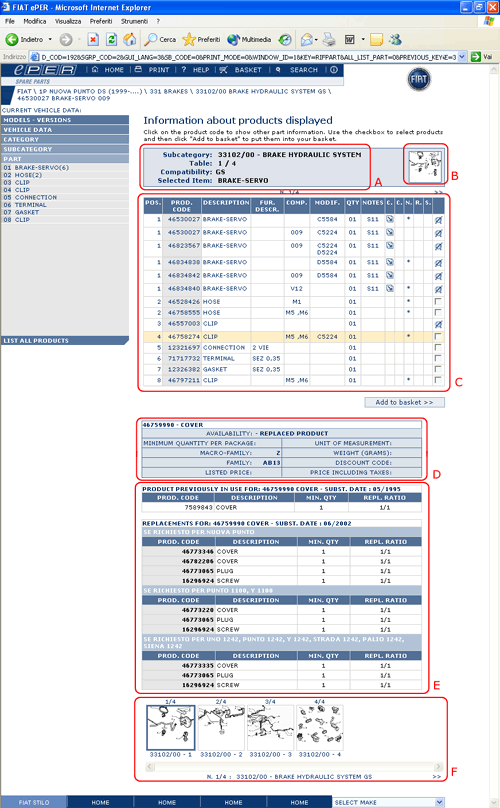Screen dimensions: 500x808
Task: Tick checkbox for 46528426 HOSE
Action: click(x=438, y=301)
